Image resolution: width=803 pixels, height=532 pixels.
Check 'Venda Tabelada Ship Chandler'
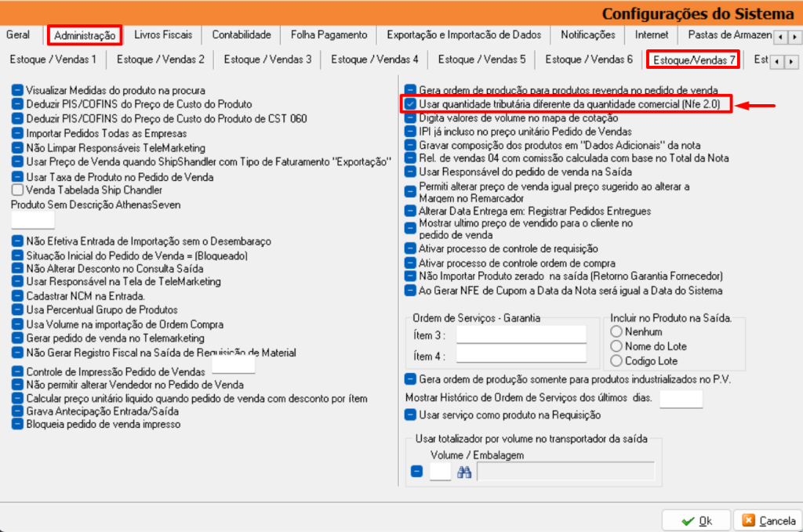point(17,190)
